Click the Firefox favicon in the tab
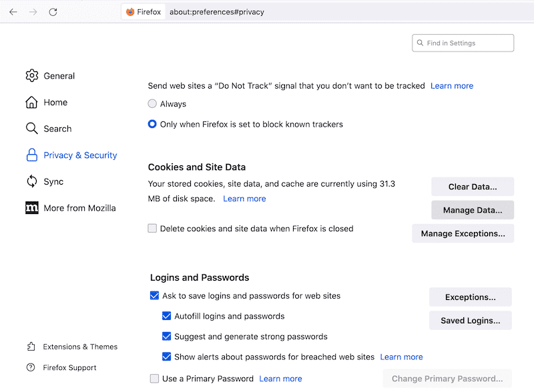The image size is (534, 392). (x=129, y=11)
